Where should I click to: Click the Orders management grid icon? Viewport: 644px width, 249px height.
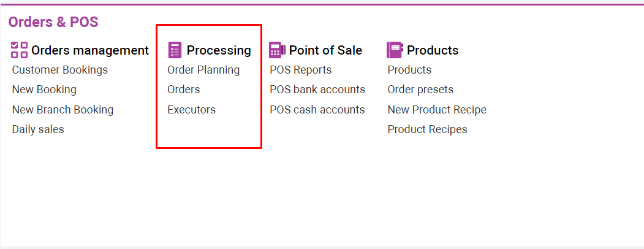tap(20, 50)
